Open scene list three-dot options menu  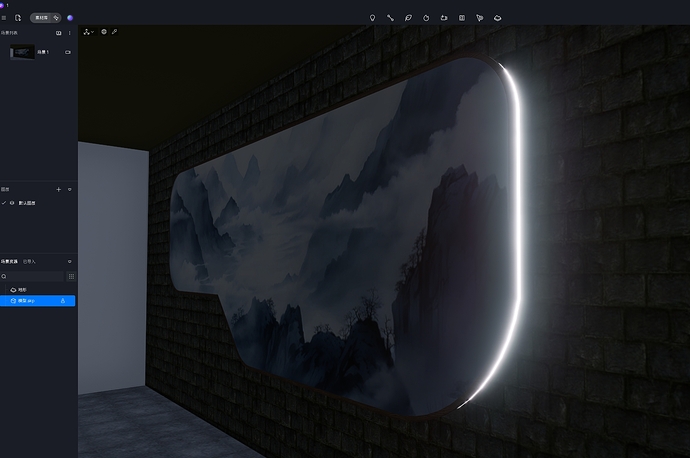pos(70,33)
